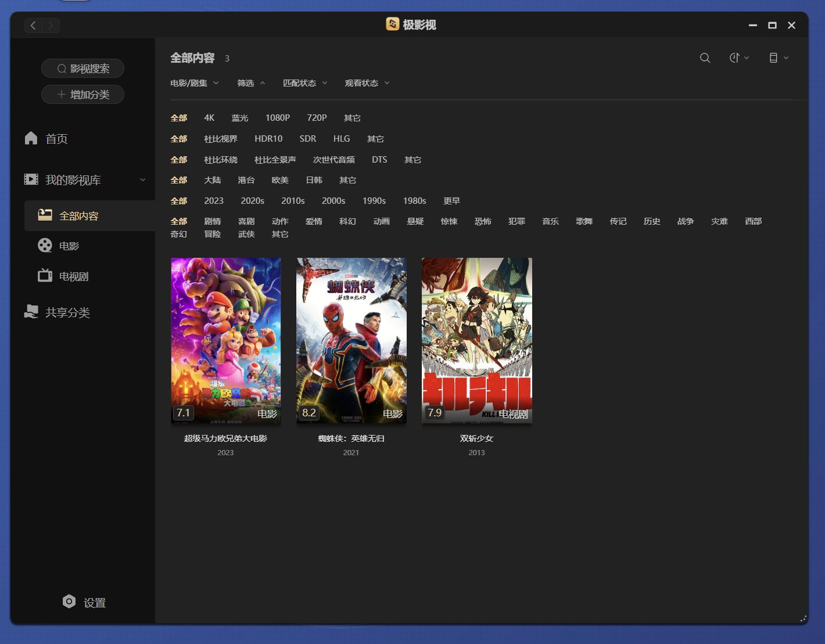This screenshot has width=825, height=644.
Task: Click the 增加分类 button
Action: tap(82, 95)
